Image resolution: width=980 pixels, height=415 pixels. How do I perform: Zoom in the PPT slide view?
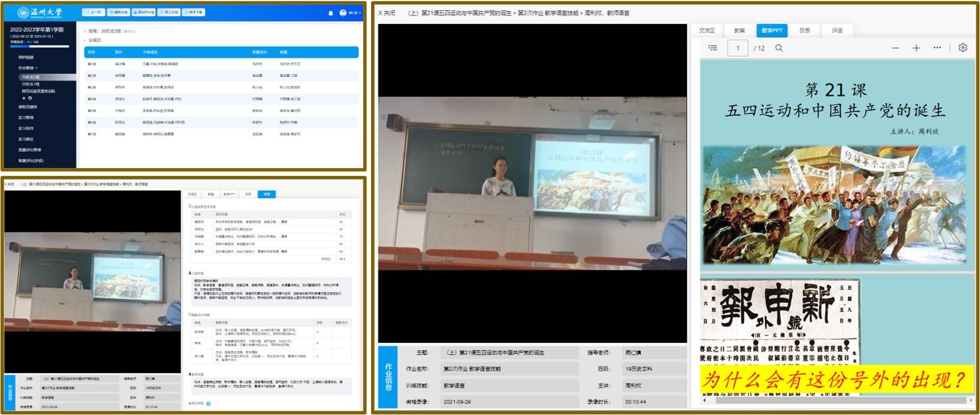point(916,48)
